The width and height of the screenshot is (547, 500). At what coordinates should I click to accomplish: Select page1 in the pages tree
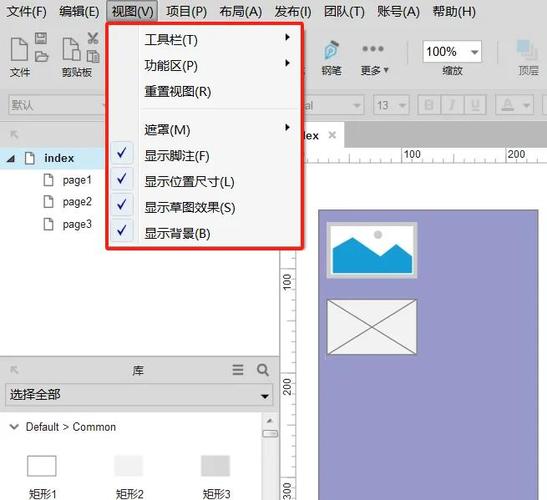[x=77, y=180]
